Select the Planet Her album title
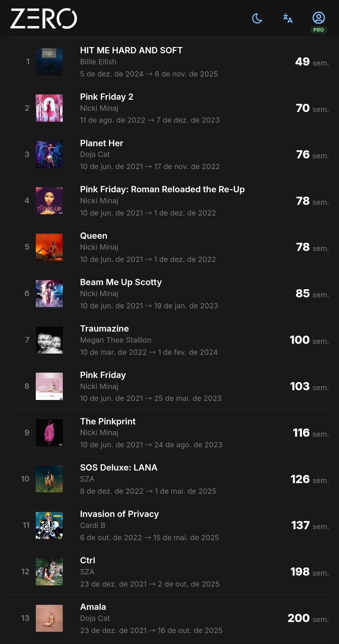This screenshot has width=339, height=644. click(x=101, y=143)
